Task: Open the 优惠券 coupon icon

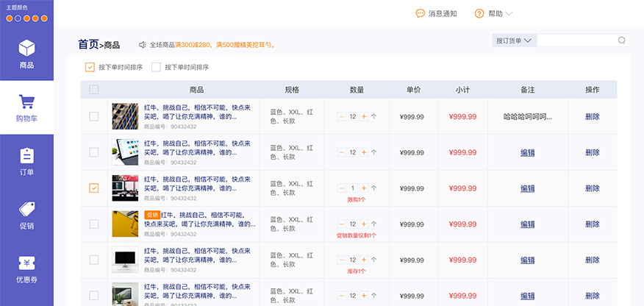Action: click(26, 263)
